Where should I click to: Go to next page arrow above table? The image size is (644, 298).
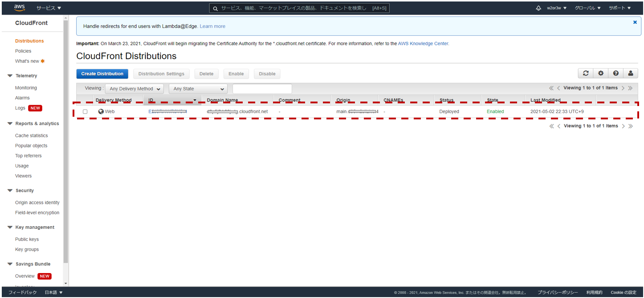[623, 88]
